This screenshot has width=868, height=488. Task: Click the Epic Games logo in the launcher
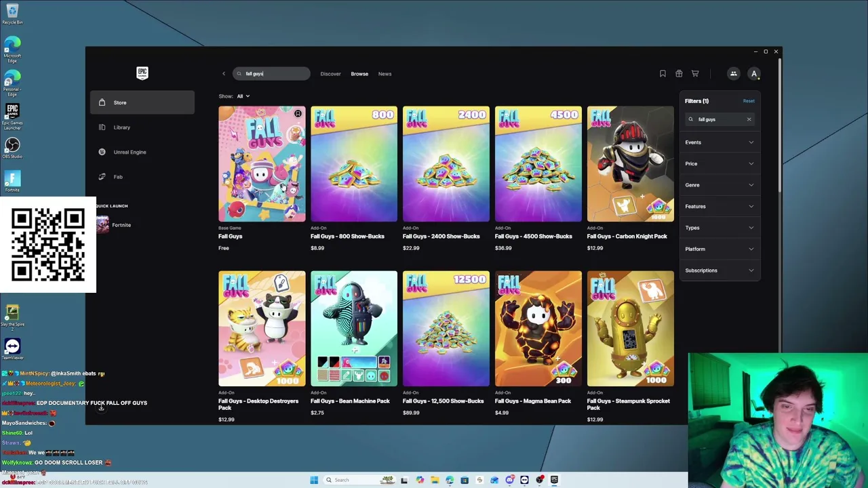coord(142,73)
